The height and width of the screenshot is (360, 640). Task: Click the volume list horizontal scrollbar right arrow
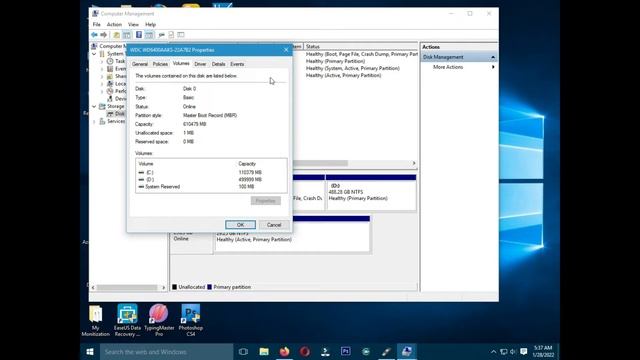414,163
